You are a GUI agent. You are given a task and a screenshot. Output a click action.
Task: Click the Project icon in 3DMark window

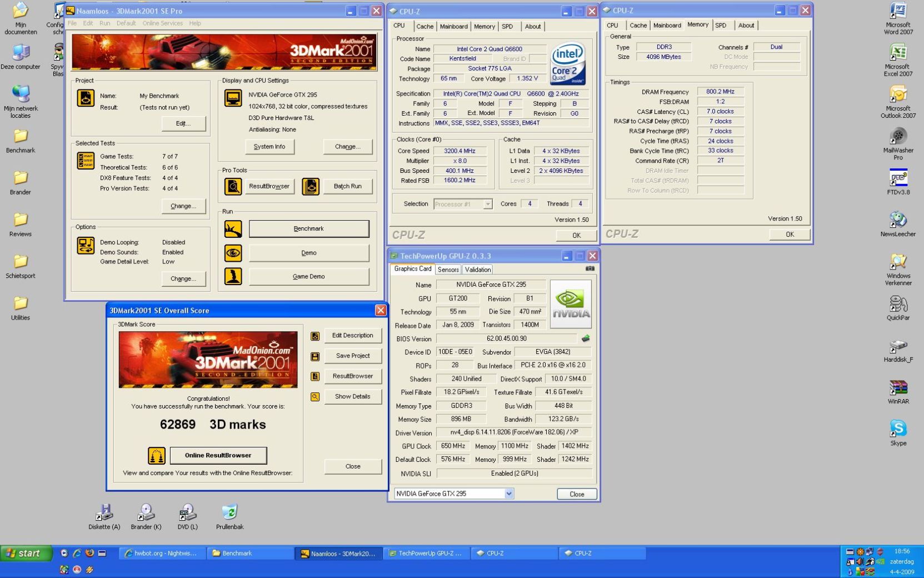pyautogui.click(x=86, y=98)
